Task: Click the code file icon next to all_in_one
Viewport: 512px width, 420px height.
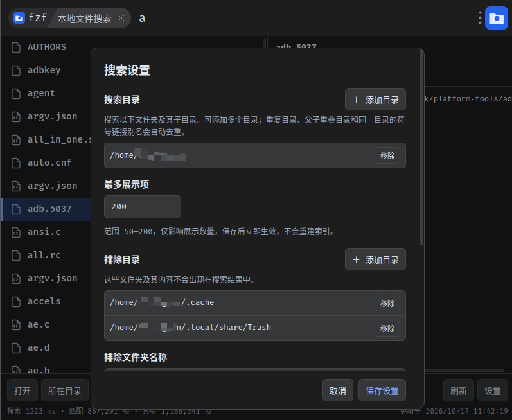Action: pyautogui.click(x=16, y=139)
